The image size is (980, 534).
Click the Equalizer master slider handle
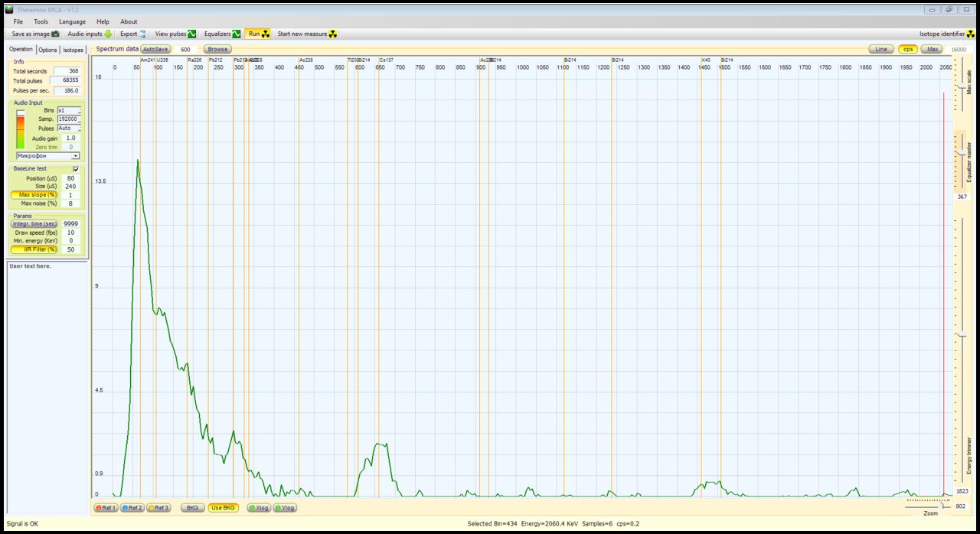962,152
